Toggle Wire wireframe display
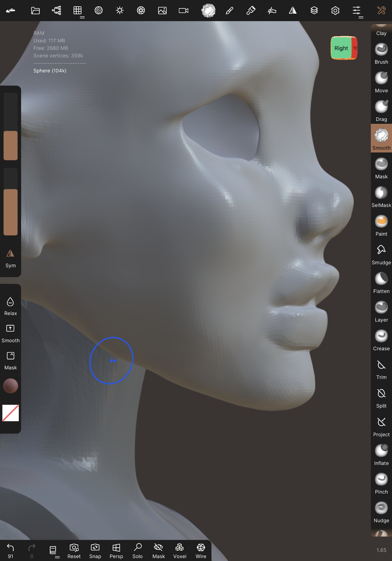The image size is (392, 561). [201, 551]
